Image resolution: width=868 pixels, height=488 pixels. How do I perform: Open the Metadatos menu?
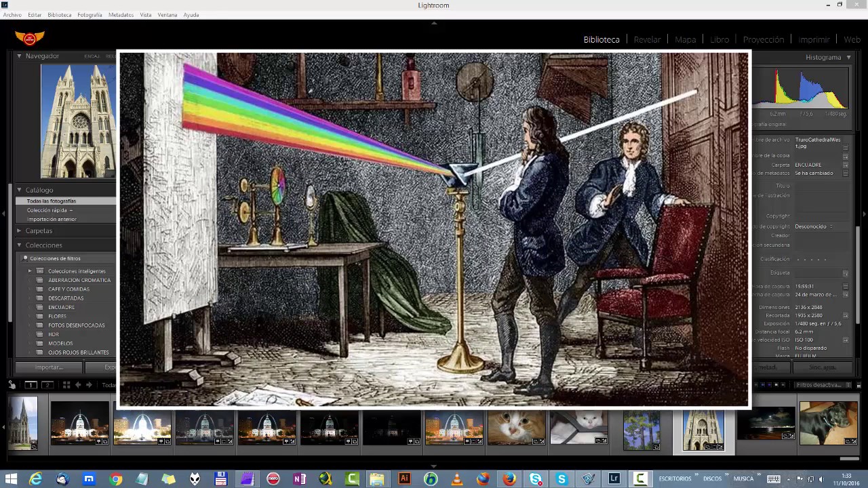121,15
